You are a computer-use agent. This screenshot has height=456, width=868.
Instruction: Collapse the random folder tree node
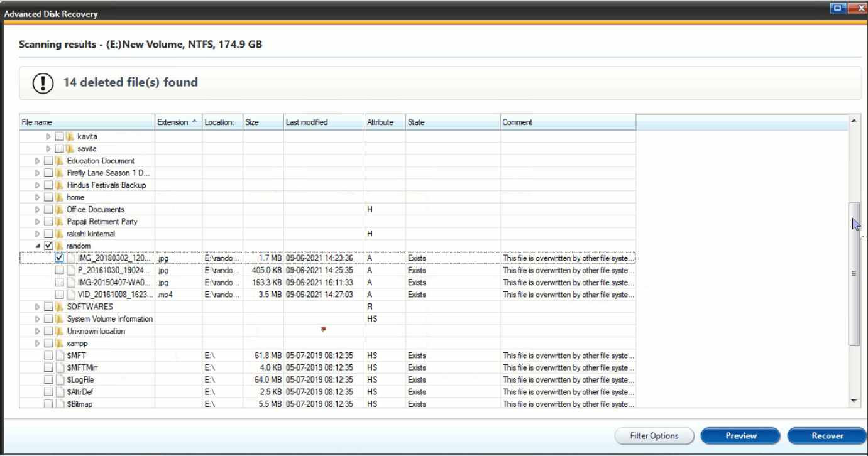coord(38,246)
